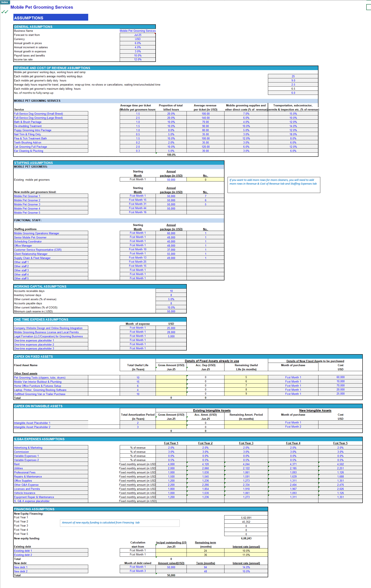
Task: Select the Fcst Month 44 starting month cell
Action: click(x=138, y=208)
